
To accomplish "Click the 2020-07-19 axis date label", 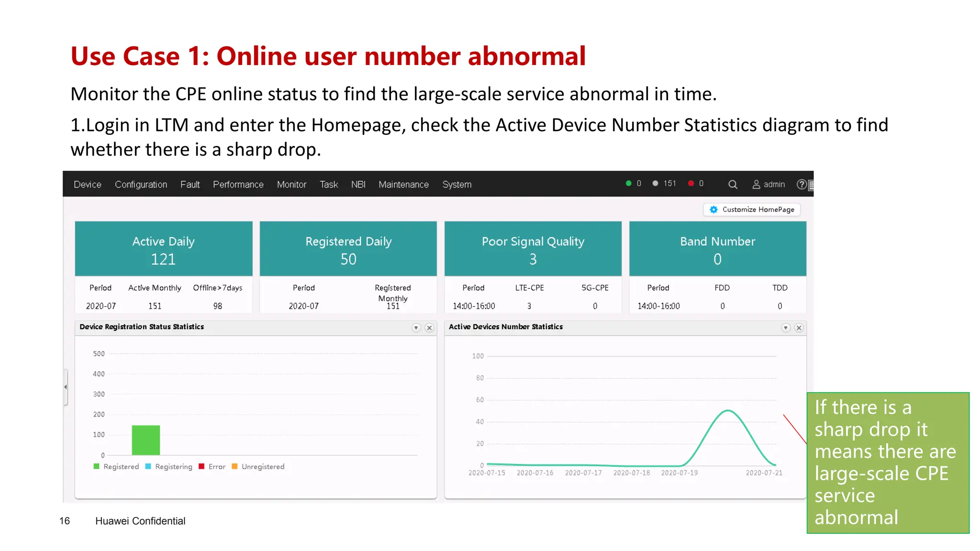I will [679, 473].
